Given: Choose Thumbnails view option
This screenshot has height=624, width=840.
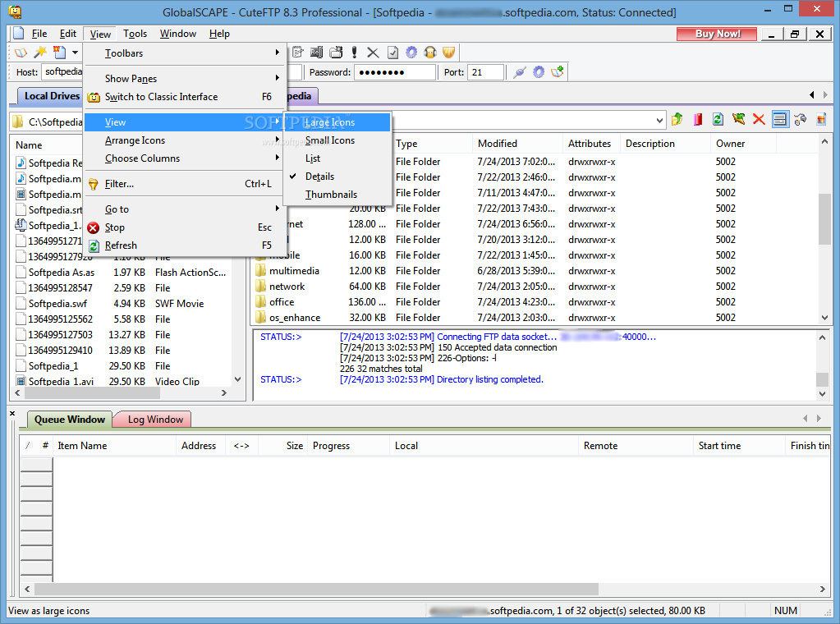Looking at the screenshot, I should [x=337, y=195].
